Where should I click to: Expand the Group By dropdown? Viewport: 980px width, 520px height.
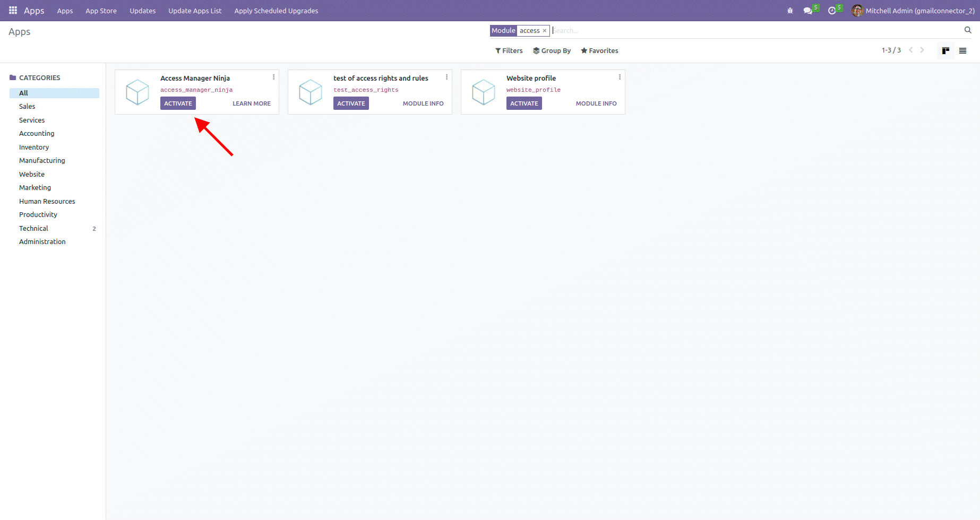pos(552,51)
